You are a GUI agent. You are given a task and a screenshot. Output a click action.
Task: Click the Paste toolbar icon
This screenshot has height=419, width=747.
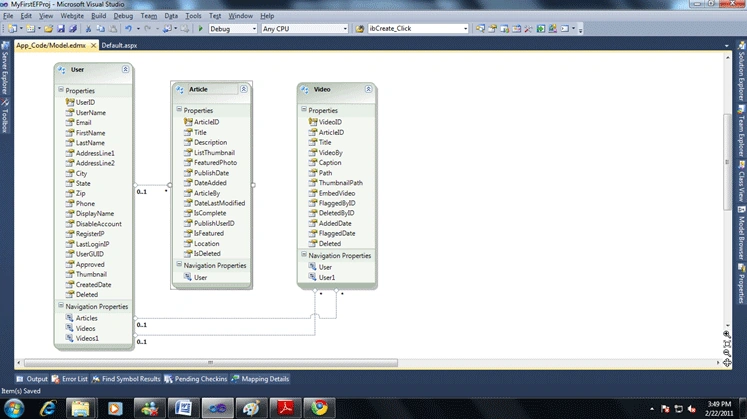[113, 29]
